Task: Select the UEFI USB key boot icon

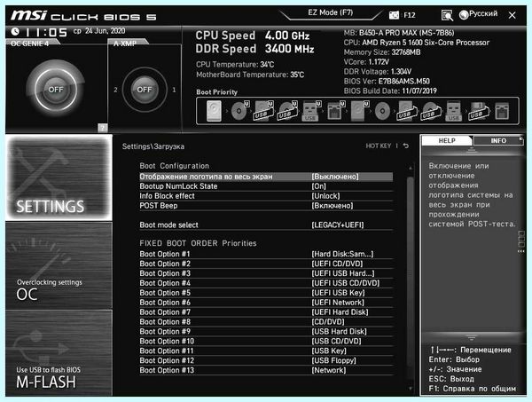Action: pos(311,111)
